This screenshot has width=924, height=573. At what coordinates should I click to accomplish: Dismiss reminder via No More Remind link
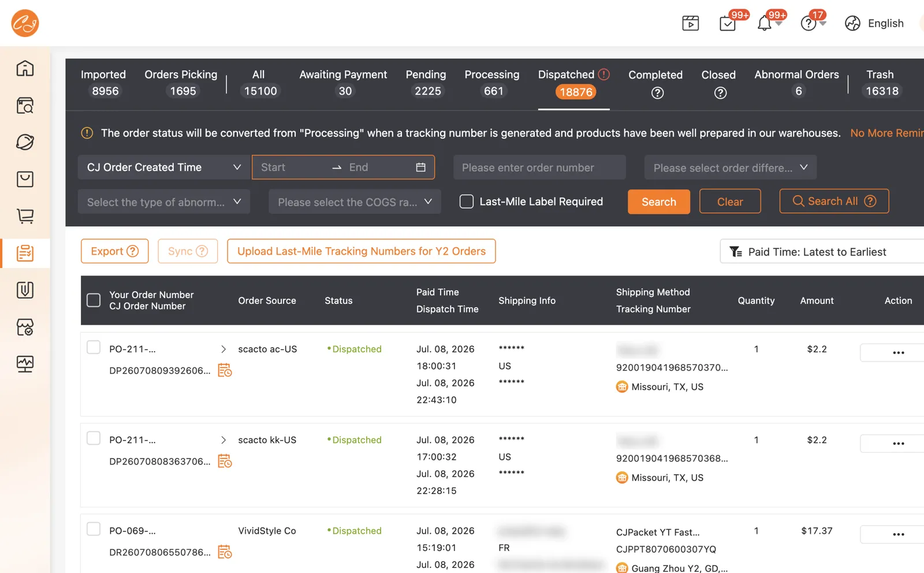point(887,133)
